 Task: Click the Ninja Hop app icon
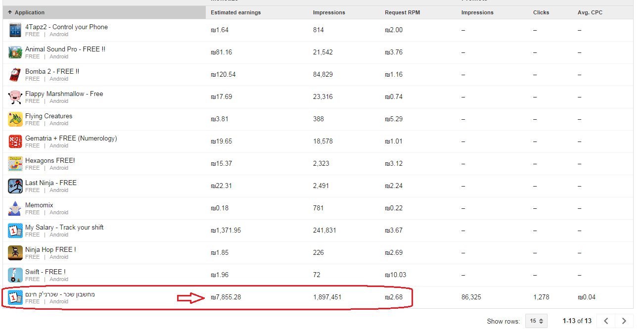(x=15, y=253)
